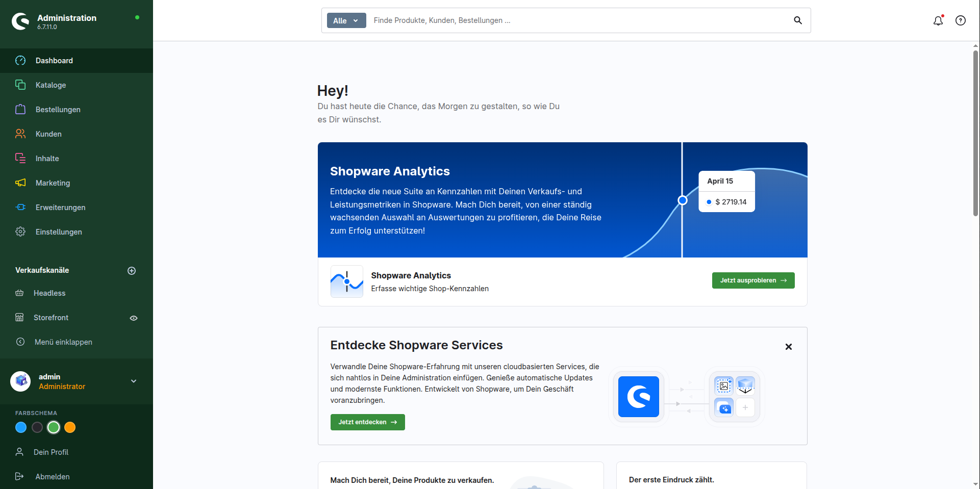Focus the Finde Produkte search field
The image size is (980, 489).
click(579, 20)
